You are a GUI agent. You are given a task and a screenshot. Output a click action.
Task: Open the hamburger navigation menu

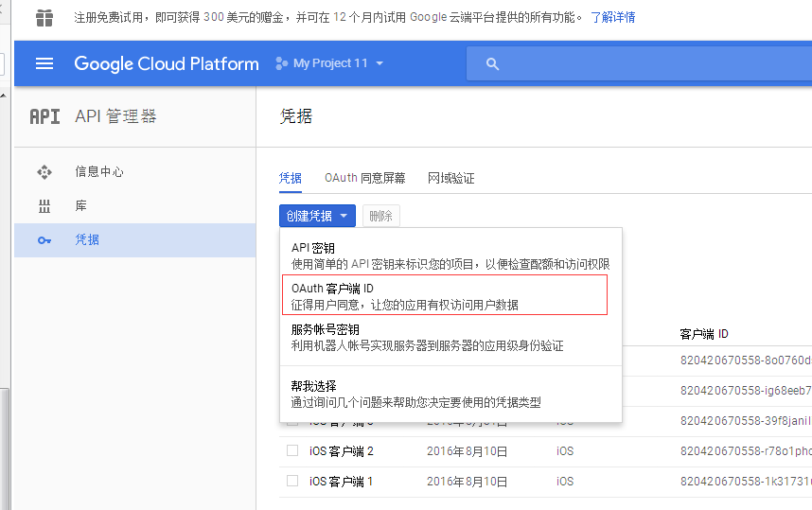(44, 63)
